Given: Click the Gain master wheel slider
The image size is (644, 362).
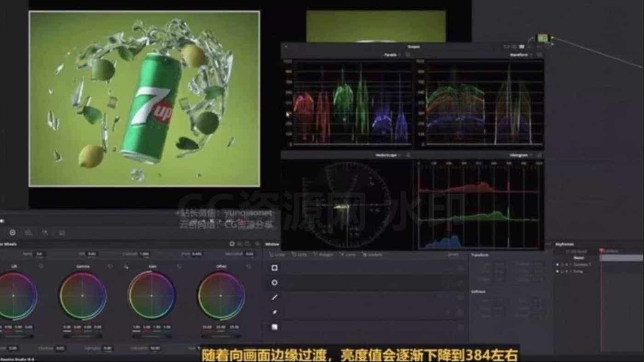Looking at the screenshot, I should tap(152, 336).
